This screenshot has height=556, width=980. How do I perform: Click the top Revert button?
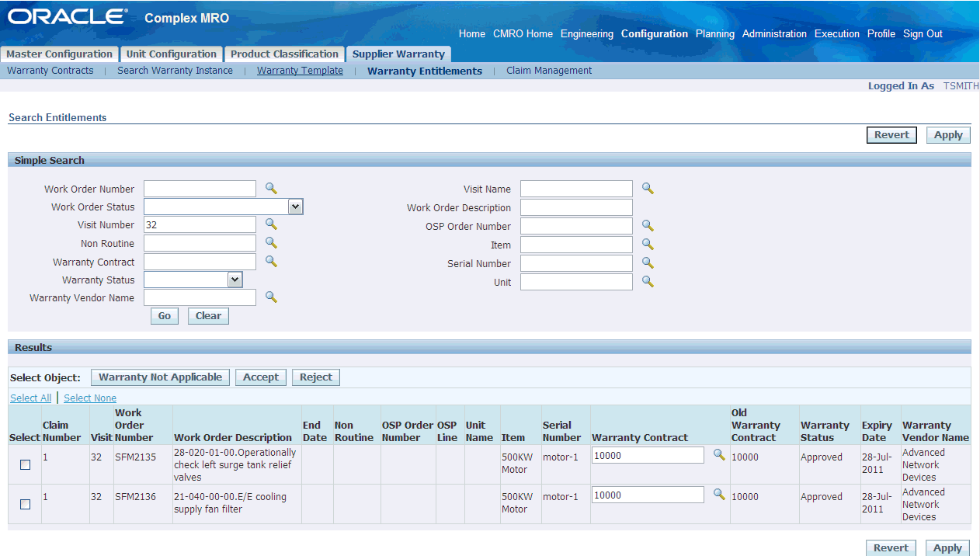pyautogui.click(x=891, y=135)
